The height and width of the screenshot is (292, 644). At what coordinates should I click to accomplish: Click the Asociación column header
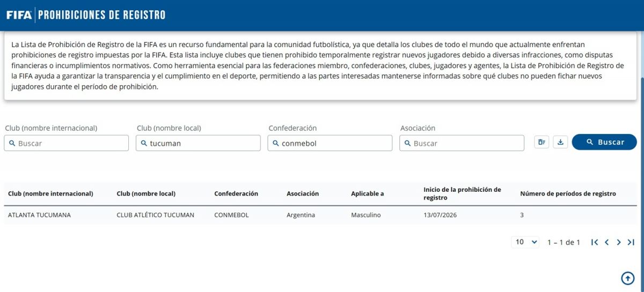pos(303,193)
